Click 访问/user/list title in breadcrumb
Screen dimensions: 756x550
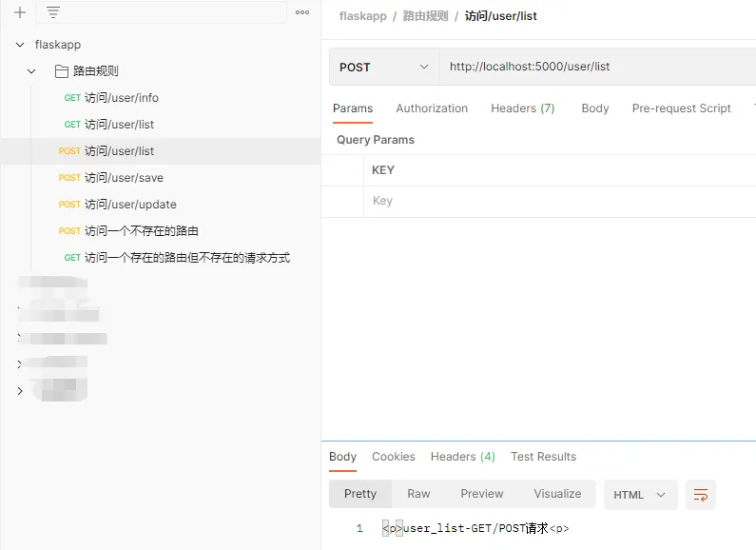coord(500,16)
